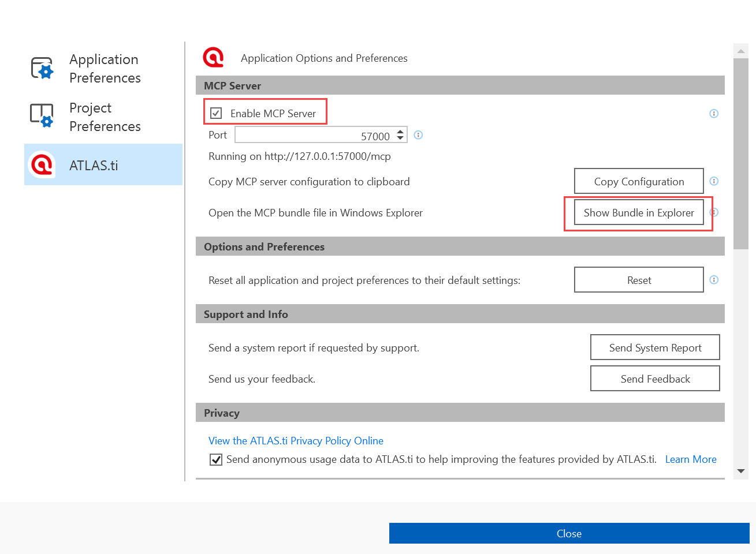Image resolution: width=756 pixels, height=554 pixels.
Task: Decrease the port with the down arrow
Action: [400, 138]
